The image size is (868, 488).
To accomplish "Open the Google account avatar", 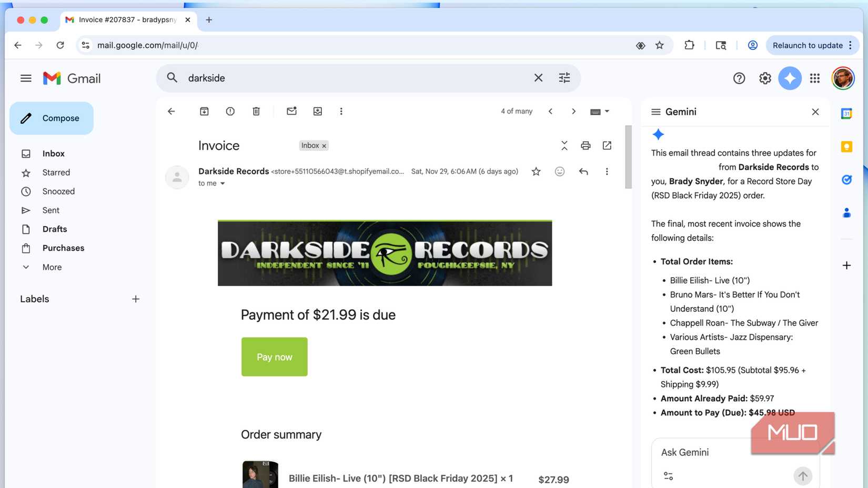I will 843,78.
